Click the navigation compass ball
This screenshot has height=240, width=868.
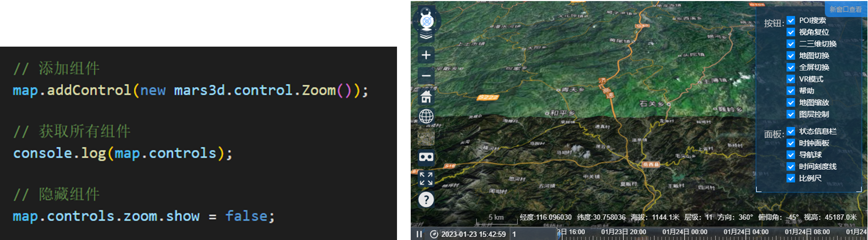(427, 21)
